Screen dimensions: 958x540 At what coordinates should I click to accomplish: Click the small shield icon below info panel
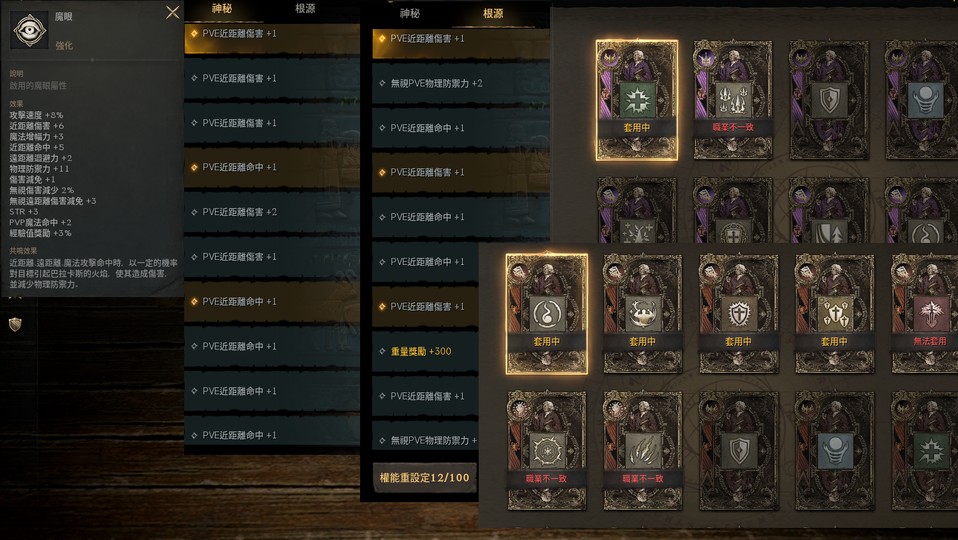pos(15,324)
